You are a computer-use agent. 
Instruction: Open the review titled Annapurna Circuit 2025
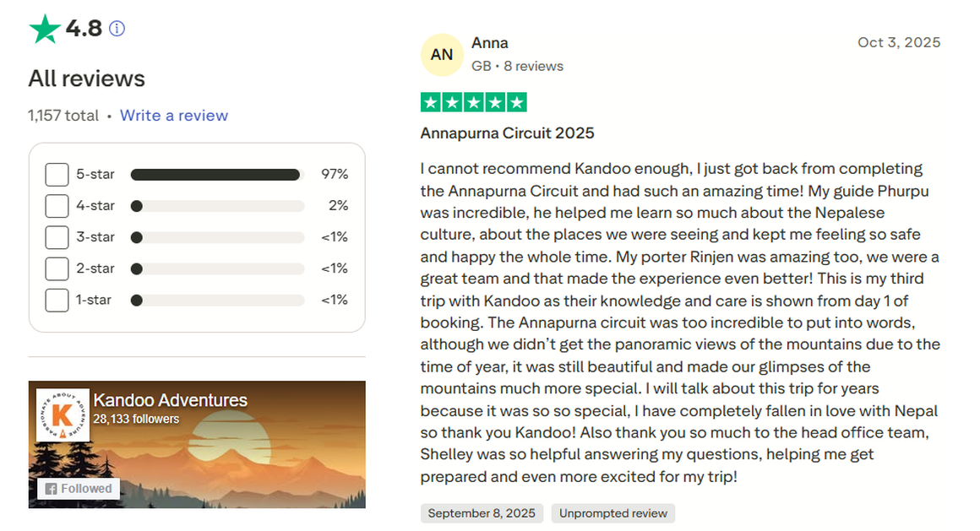point(508,133)
